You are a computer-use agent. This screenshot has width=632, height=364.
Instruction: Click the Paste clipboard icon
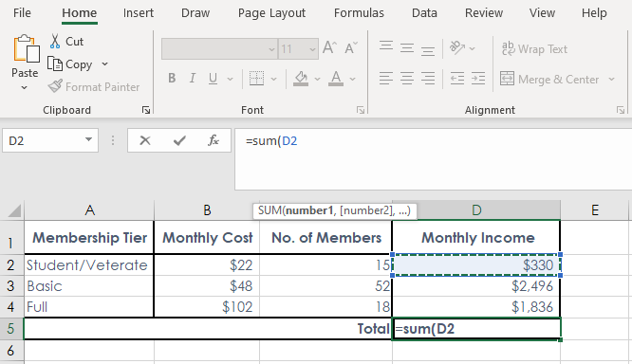point(26,48)
